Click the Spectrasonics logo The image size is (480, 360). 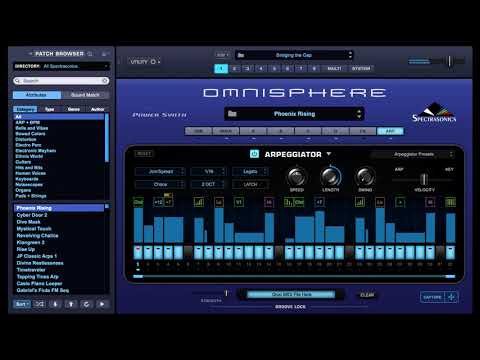point(434,113)
